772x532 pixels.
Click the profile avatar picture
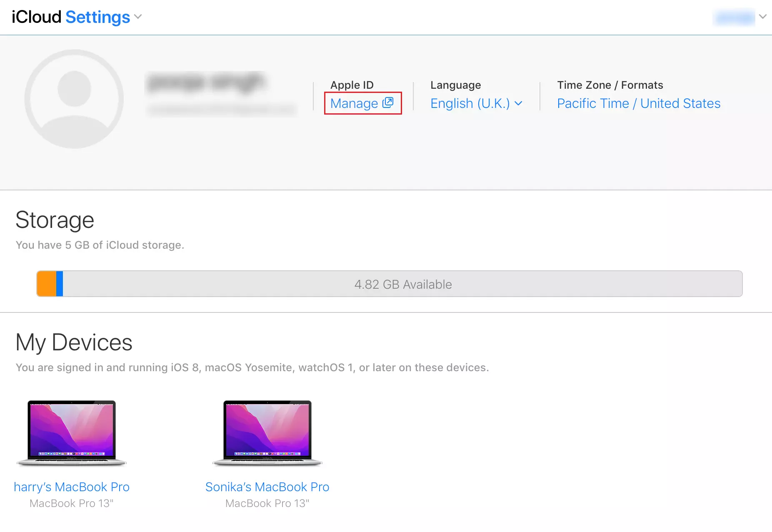(x=74, y=99)
